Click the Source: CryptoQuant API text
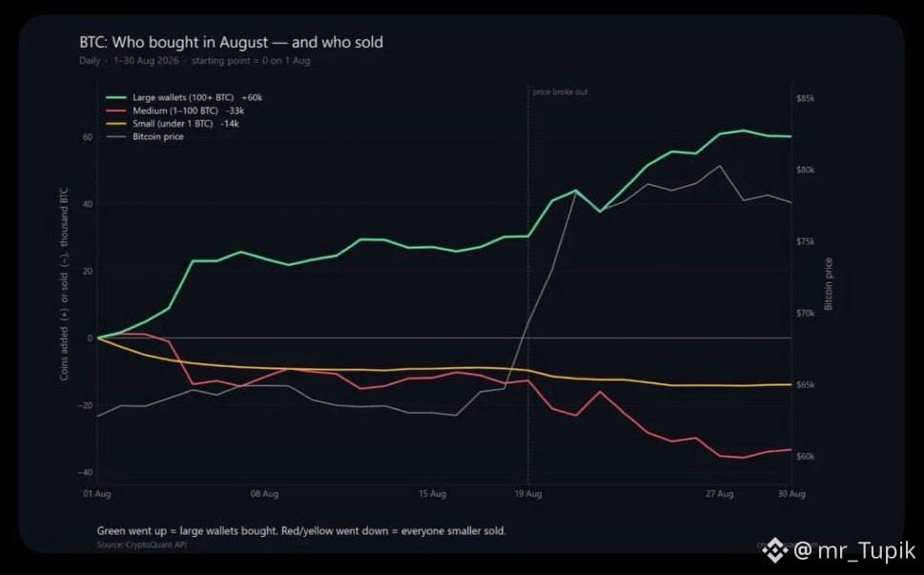The image size is (924, 575). tap(142, 544)
